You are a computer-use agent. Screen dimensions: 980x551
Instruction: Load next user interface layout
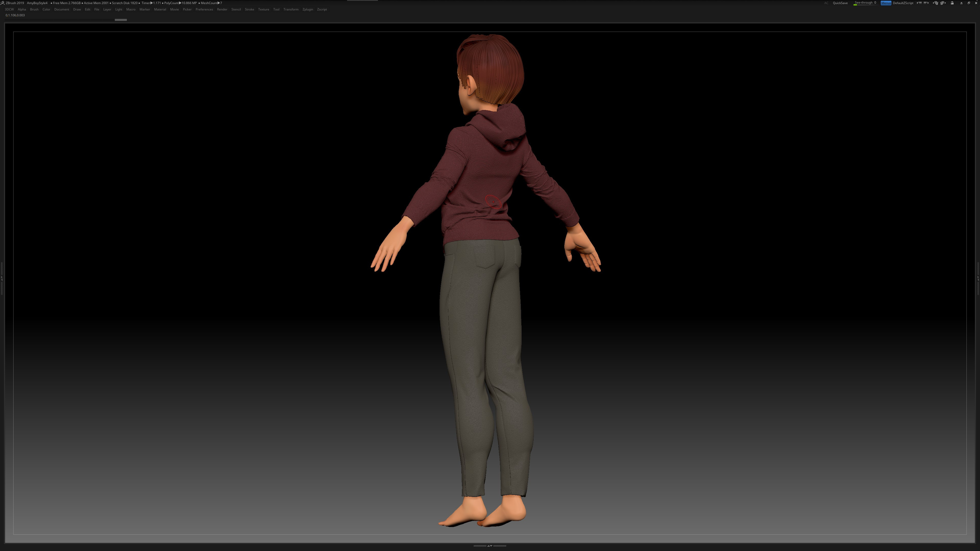[x=943, y=3]
